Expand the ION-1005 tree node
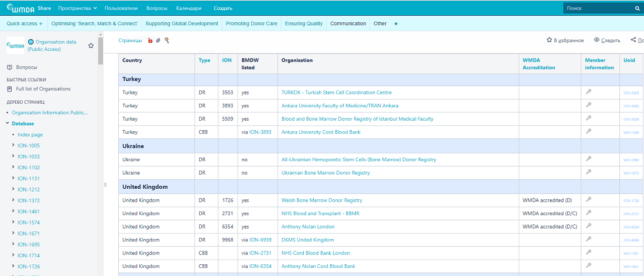 13,145
